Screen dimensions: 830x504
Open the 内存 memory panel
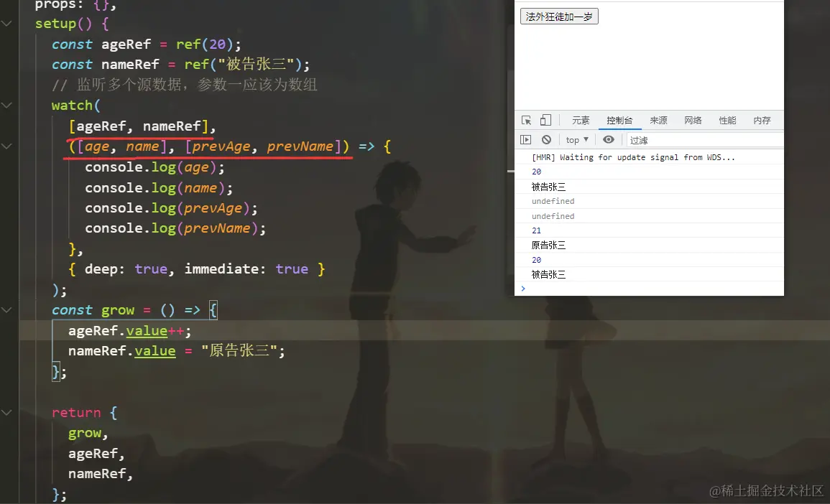761,120
